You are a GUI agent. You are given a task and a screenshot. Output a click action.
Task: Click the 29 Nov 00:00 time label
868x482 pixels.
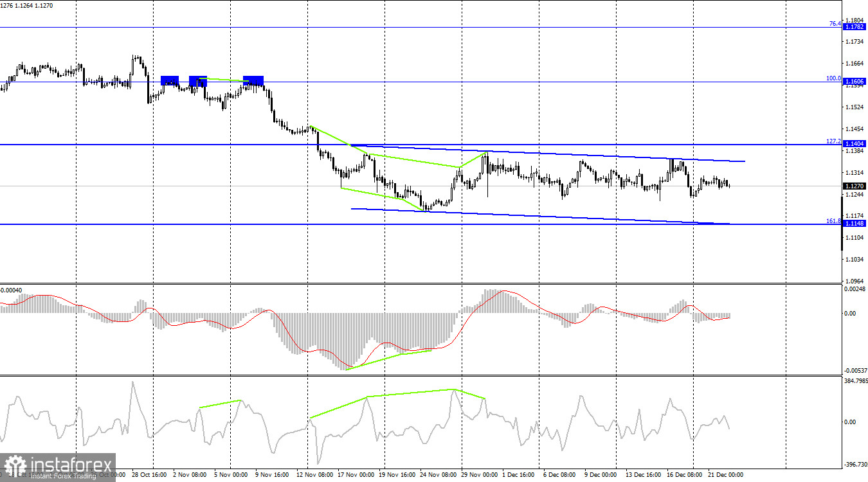click(478, 475)
